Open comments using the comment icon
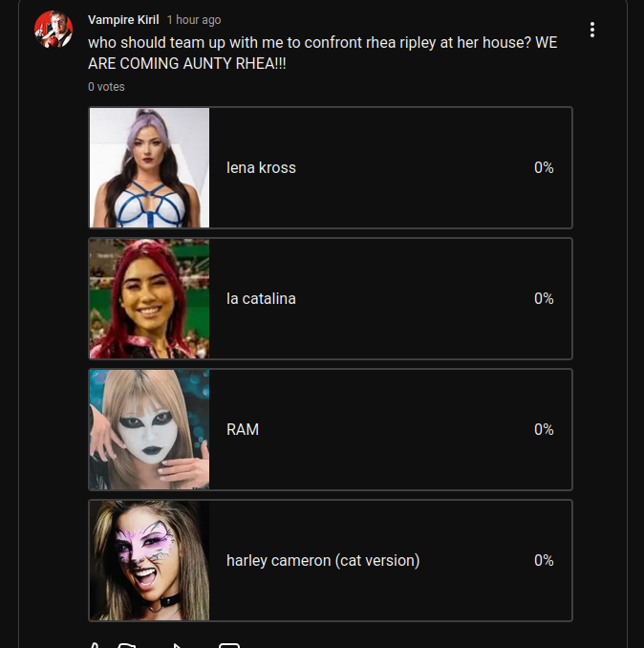 [x=229, y=645]
